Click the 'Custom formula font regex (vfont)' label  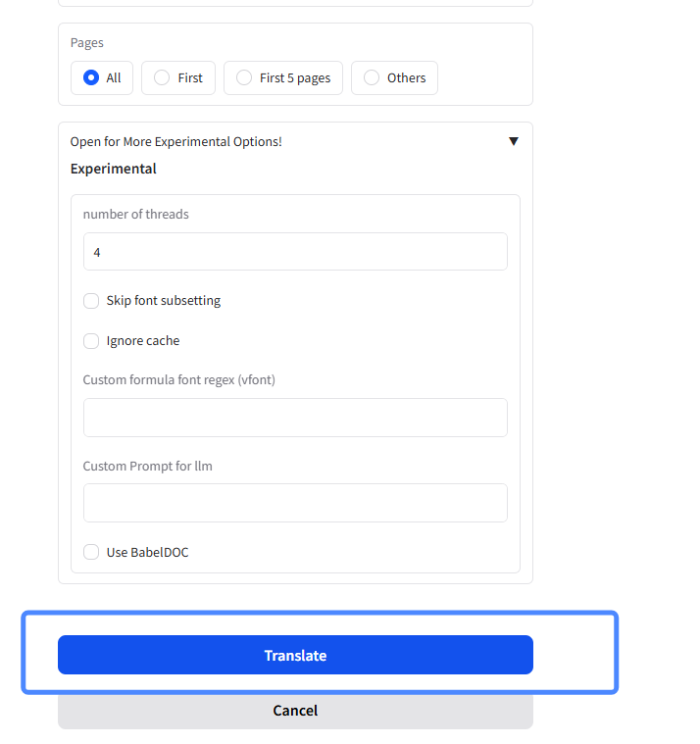(x=178, y=379)
